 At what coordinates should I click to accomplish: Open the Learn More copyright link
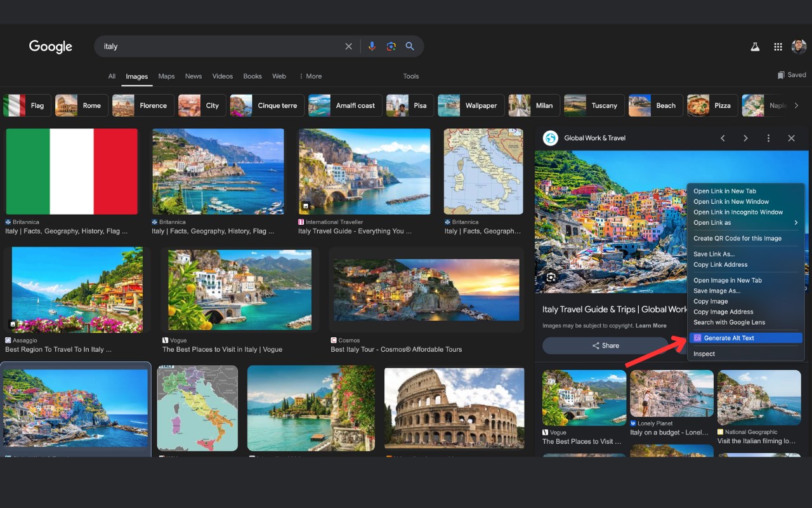[651, 326]
